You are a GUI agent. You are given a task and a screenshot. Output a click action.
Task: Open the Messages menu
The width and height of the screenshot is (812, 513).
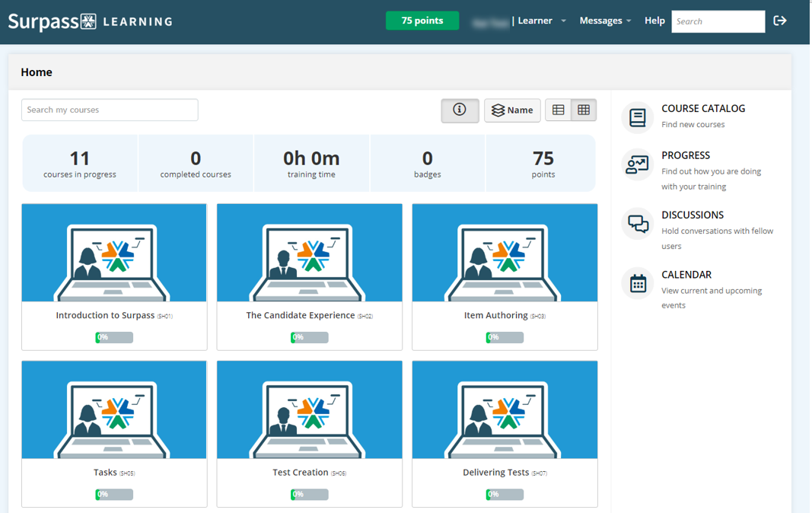click(605, 21)
